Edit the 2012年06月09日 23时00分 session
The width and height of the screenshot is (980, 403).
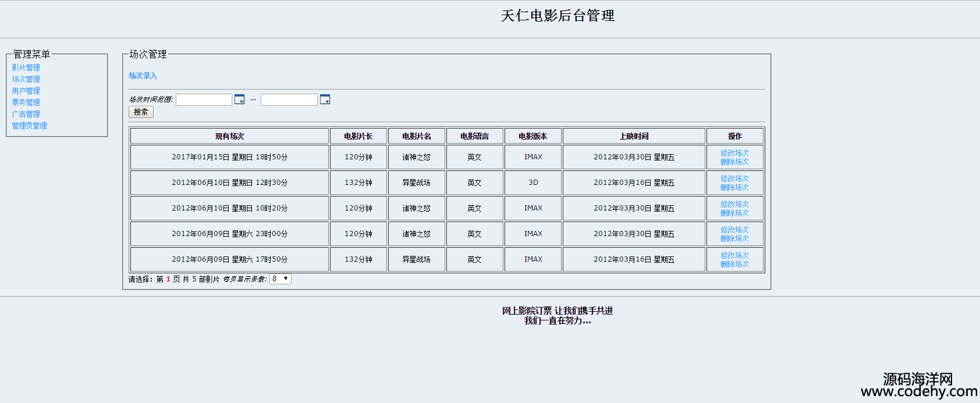734,230
